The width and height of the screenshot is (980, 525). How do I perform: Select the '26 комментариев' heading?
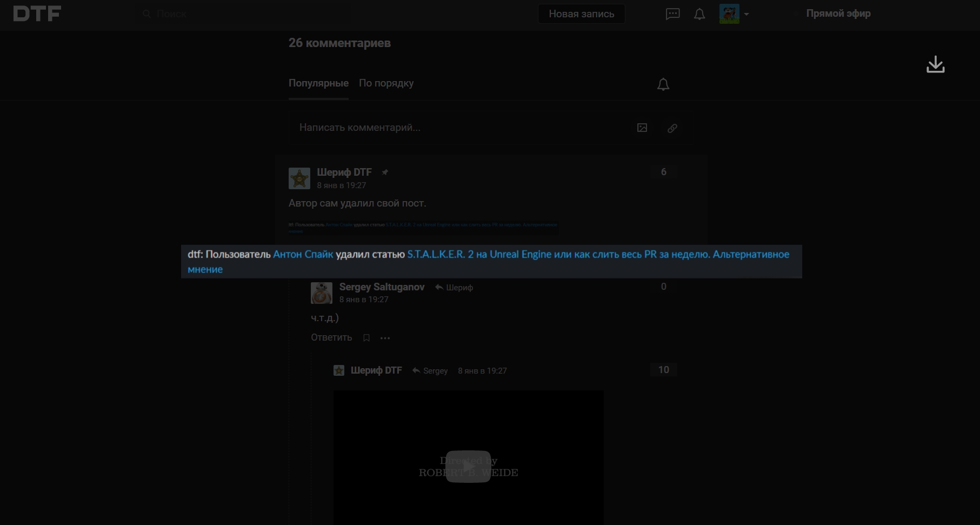coord(339,43)
